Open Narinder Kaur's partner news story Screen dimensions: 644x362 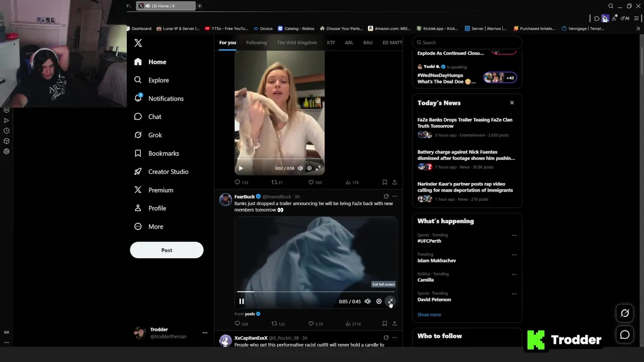click(467, 193)
